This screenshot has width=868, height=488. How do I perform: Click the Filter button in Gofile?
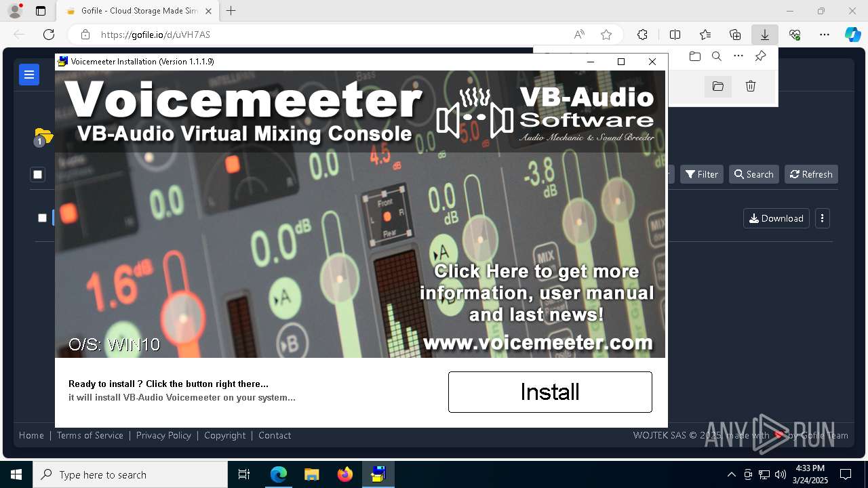[702, 174]
